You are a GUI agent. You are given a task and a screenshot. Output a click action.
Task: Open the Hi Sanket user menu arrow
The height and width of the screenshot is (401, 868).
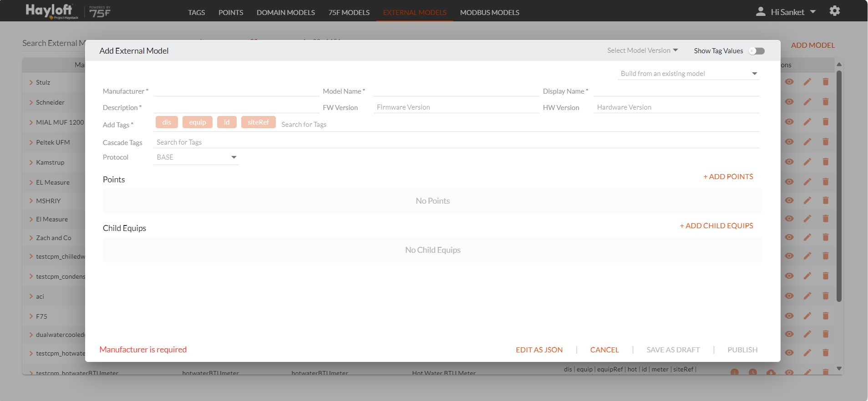[x=813, y=12]
